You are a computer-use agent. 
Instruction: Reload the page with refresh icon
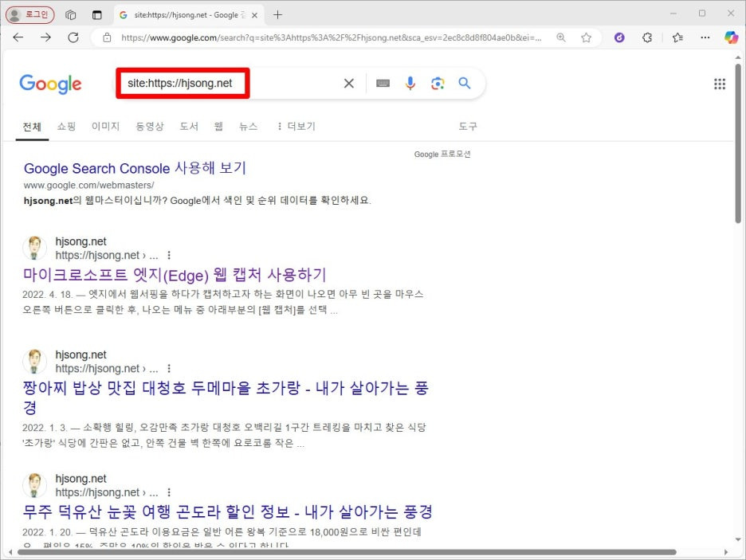click(73, 37)
